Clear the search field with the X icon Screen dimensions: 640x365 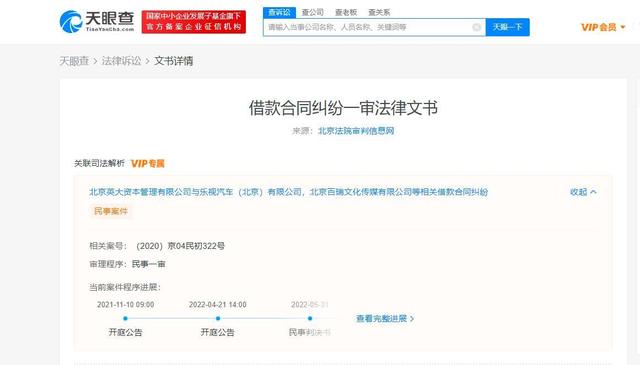pos(476,27)
